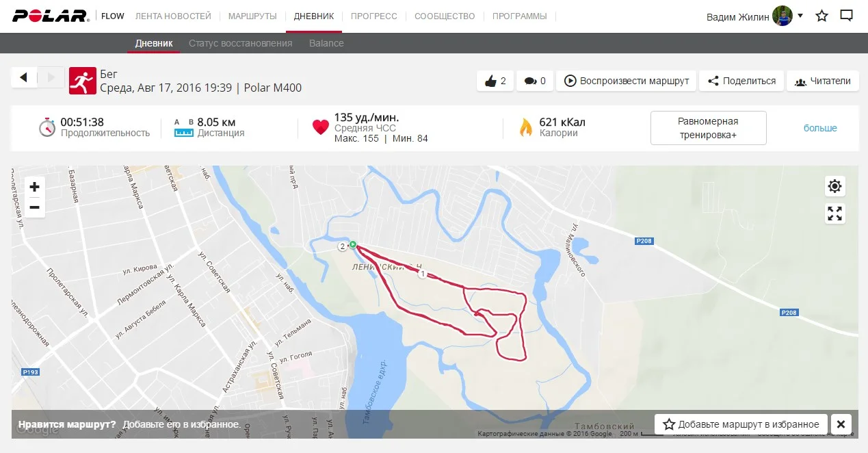Screen dimensions: 868x453
Task: Open the ПРОГРЕСС menu tab
Action: [374, 16]
